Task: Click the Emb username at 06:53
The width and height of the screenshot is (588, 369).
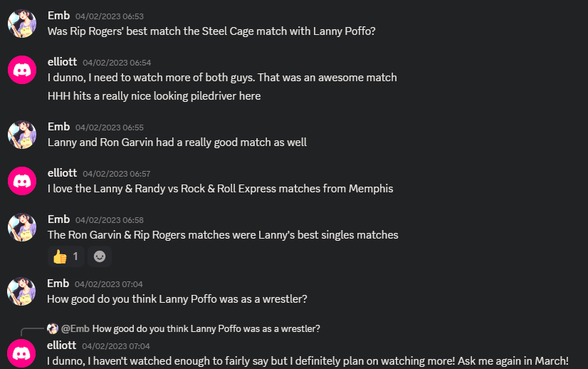Action: click(x=58, y=15)
